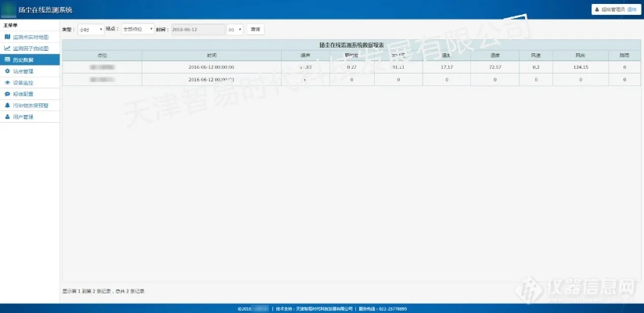Click the line chart icon for 监测因子曲线图

point(7,49)
